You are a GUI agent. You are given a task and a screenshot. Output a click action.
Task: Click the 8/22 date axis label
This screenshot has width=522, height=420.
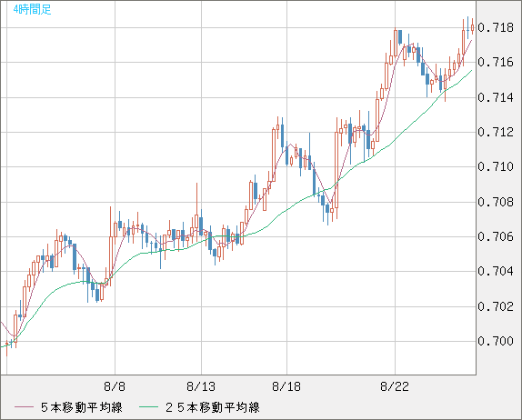pyautogui.click(x=395, y=386)
